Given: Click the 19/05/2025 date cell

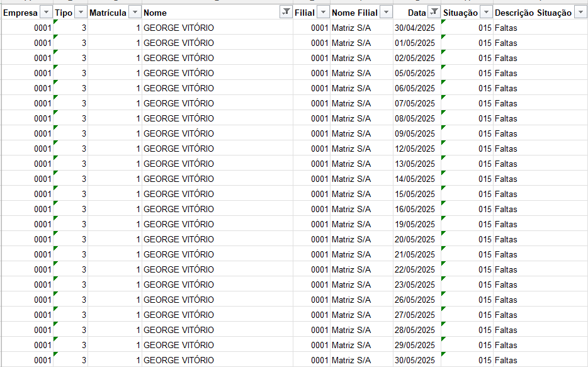Looking at the screenshot, I should click(415, 224).
